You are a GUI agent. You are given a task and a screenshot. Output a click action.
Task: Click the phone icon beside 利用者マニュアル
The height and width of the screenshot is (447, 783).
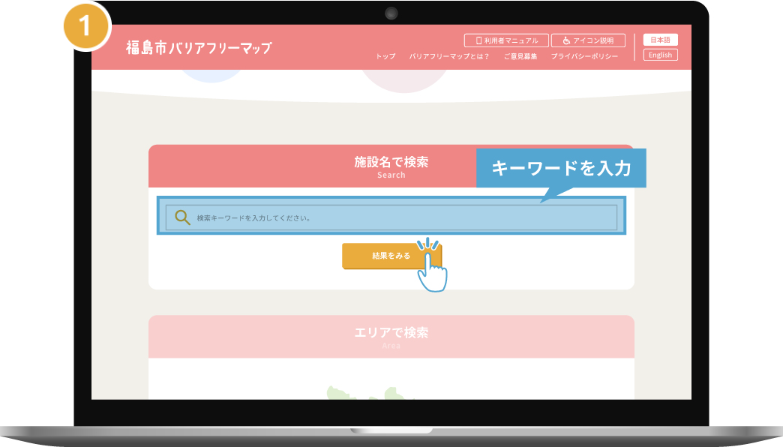click(478, 40)
